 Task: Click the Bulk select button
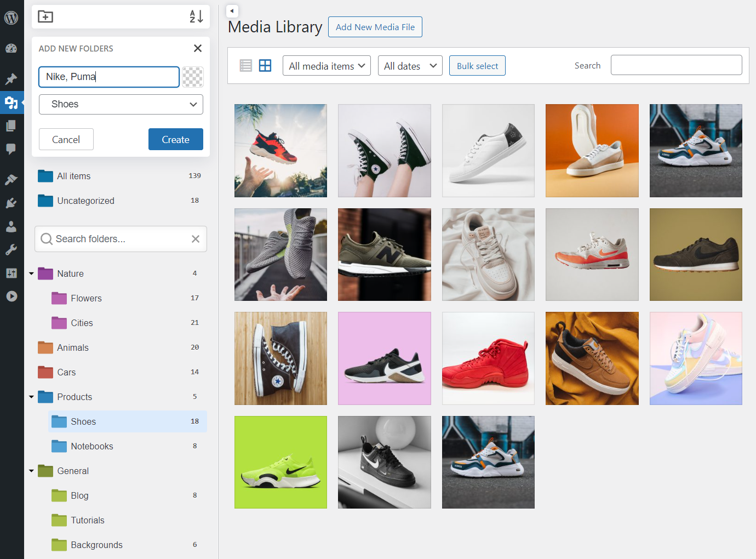(477, 66)
